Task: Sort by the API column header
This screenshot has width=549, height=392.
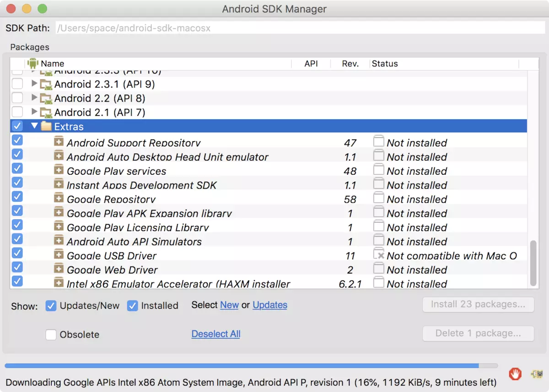Action: tap(311, 64)
